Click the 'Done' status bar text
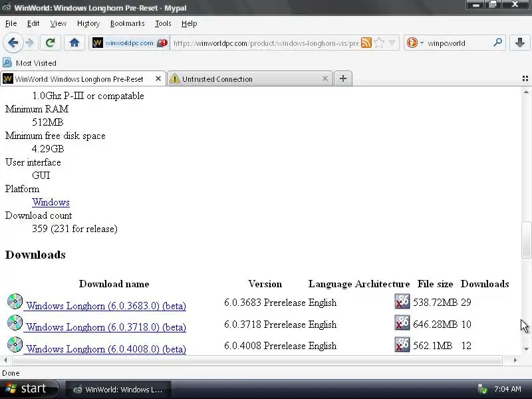532x399 pixels. pos(11,373)
